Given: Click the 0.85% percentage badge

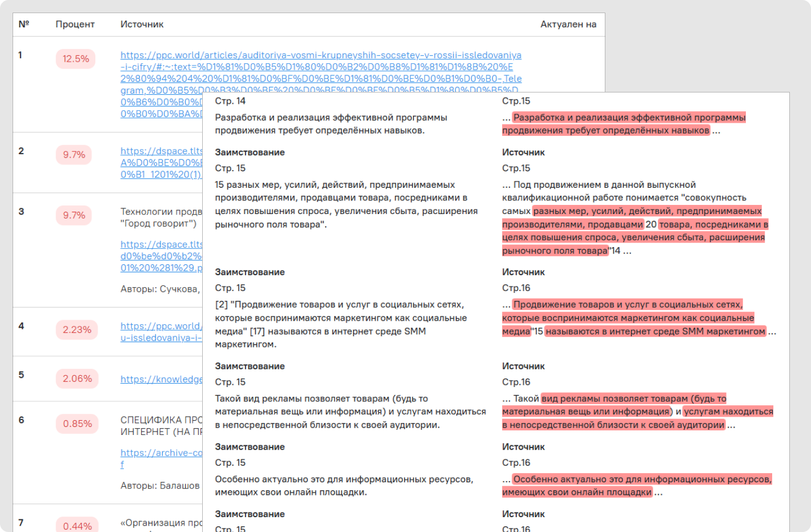Looking at the screenshot, I should [x=77, y=424].
